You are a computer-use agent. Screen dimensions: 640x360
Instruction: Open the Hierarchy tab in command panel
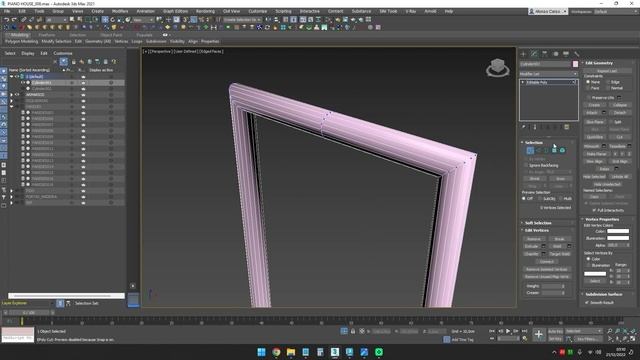point(545,54)
